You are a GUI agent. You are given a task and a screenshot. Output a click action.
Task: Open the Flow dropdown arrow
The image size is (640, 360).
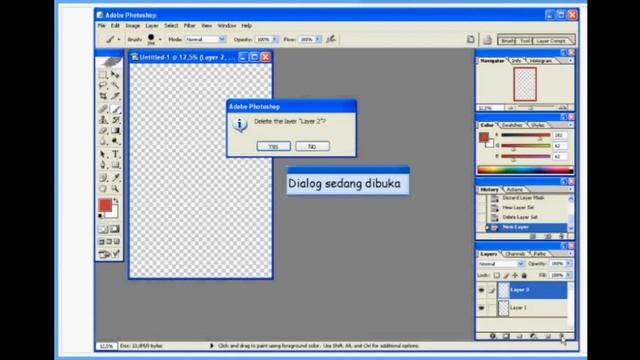[318, 39]
